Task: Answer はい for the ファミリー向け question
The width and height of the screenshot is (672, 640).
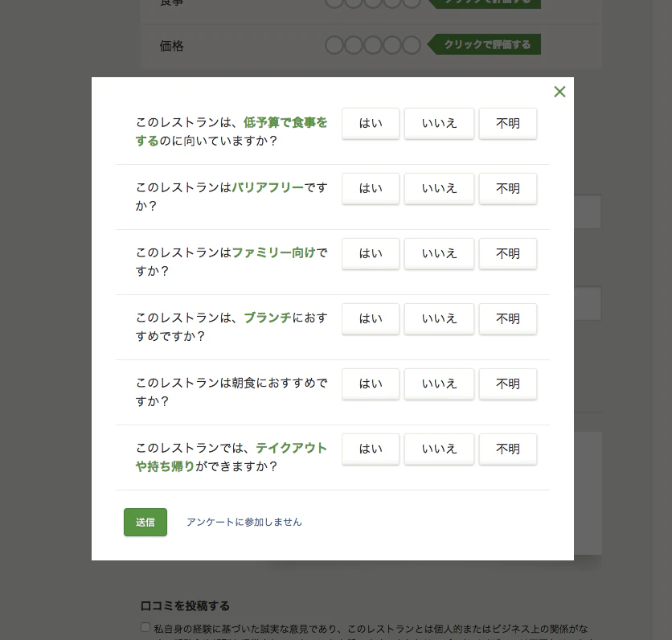Action: click(371, 254)
